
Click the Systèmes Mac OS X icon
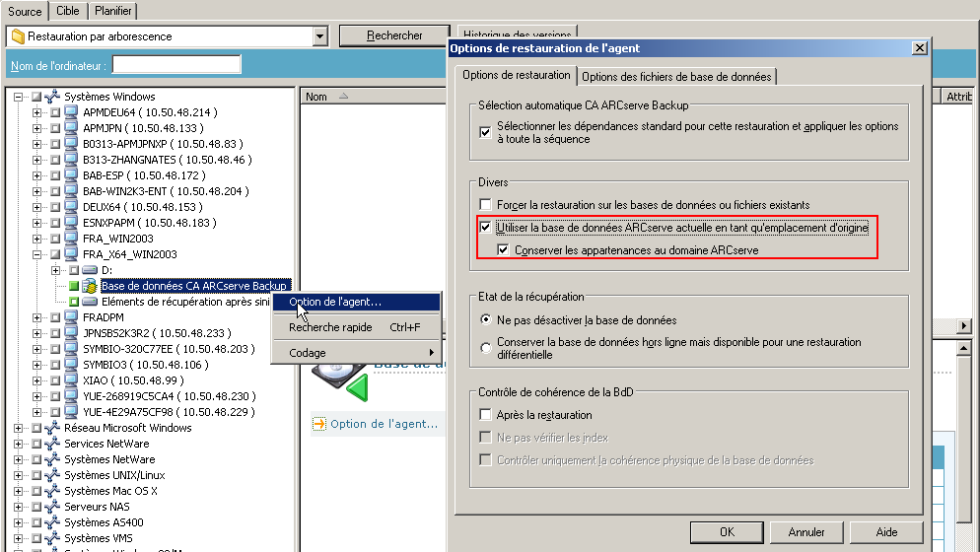pos(52,491)
